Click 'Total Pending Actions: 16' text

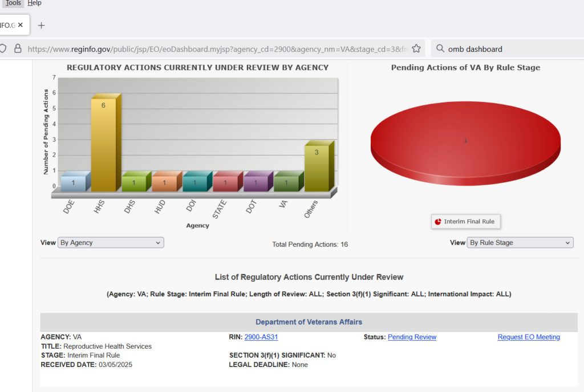(310, 244)
